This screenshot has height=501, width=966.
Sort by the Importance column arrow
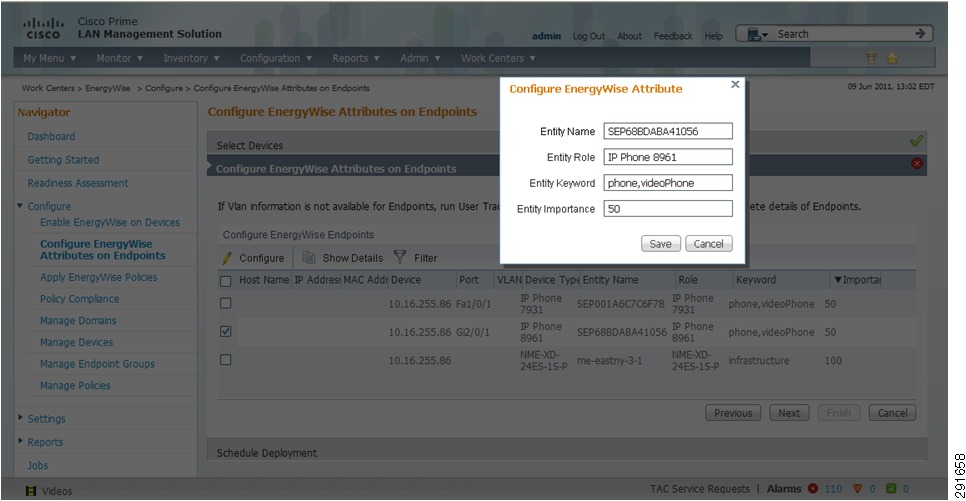[x=838, y=280]
